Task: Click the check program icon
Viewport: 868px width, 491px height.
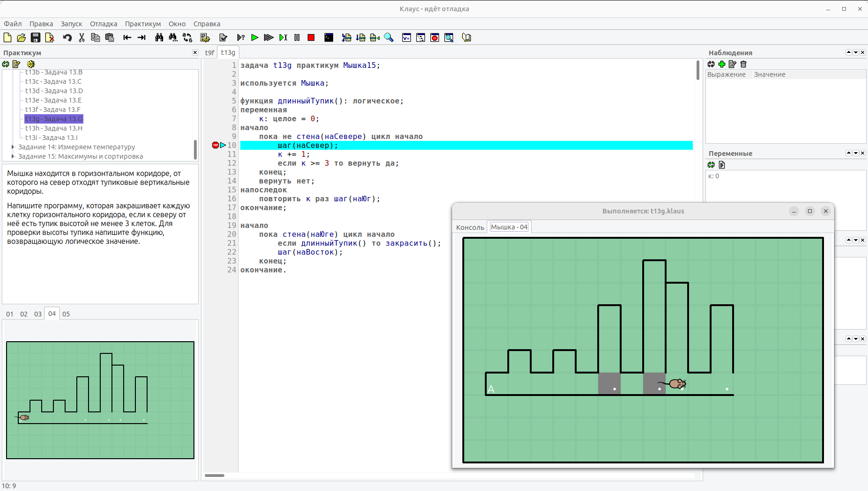Action: (223, 37)
